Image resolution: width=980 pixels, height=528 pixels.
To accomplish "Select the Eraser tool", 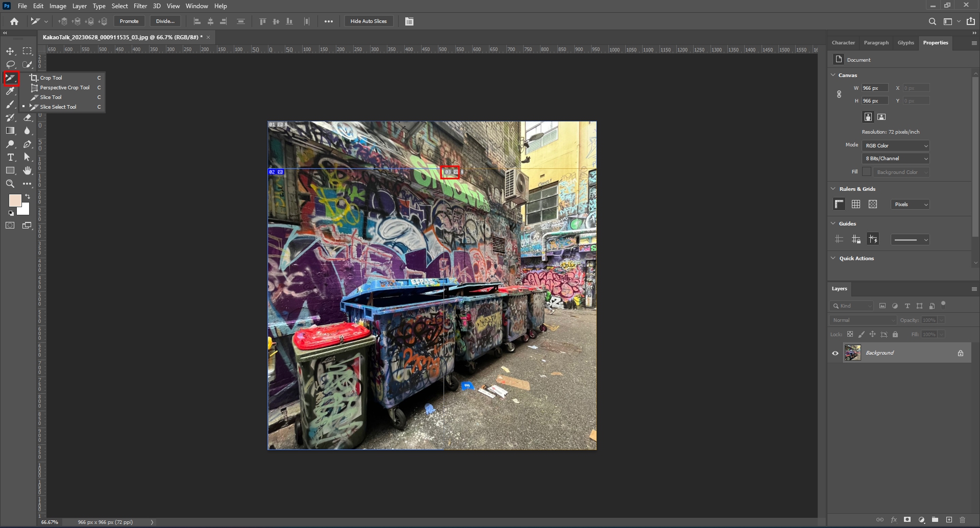I will 28,118.
